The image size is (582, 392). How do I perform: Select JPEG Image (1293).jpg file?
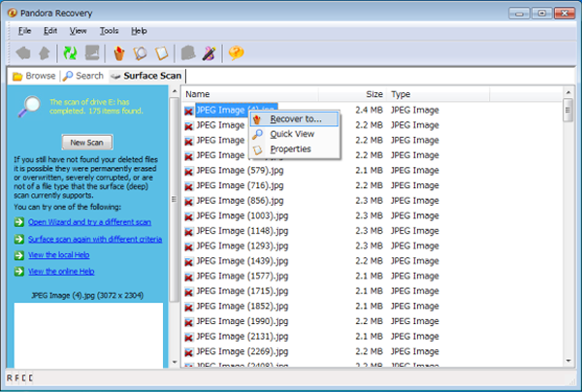(242, 246)
